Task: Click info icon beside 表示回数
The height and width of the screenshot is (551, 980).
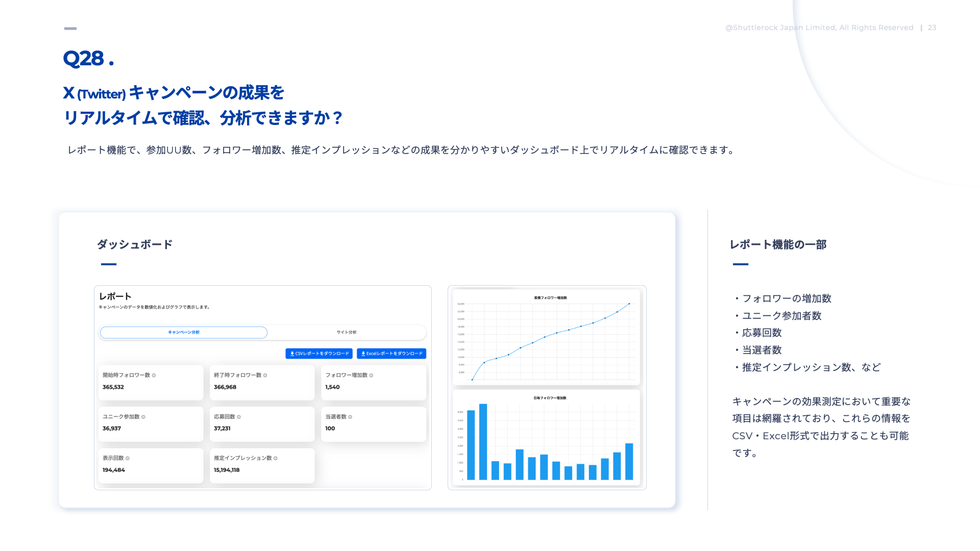Action: [128, 459]
